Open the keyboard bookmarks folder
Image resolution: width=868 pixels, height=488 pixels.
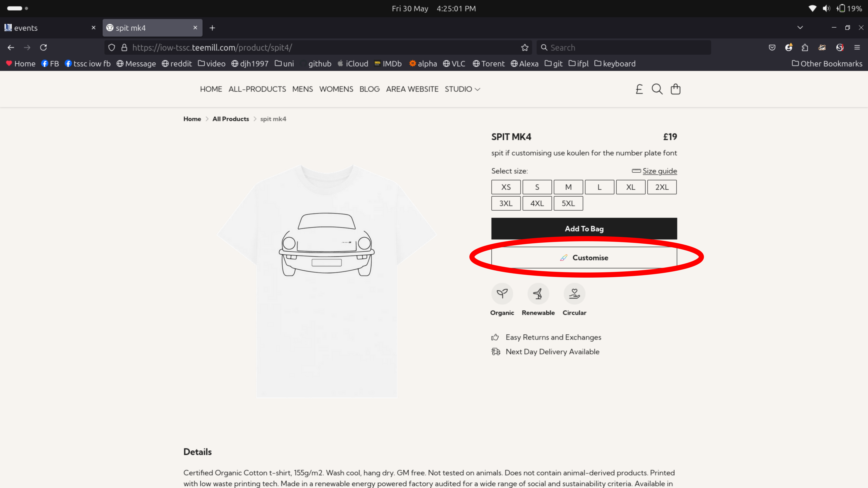[615, 64]
